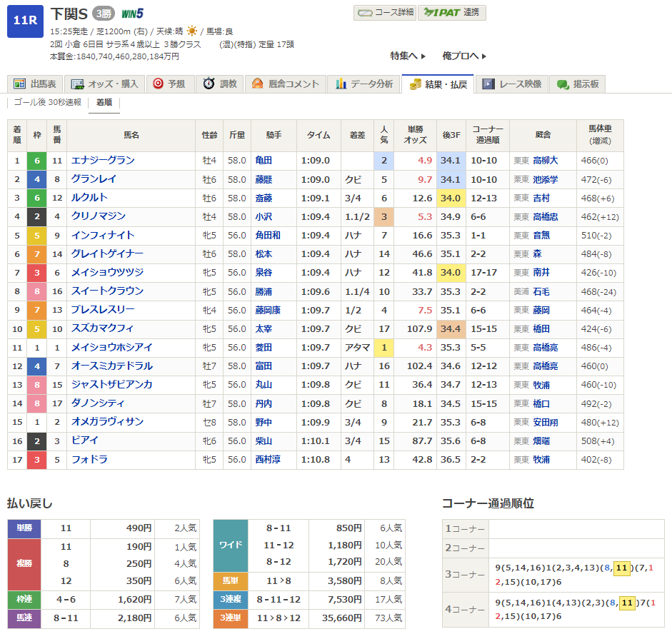The height and width of the screenshot is (634, 672).
Task: Select the 着順 sub-tab
Action: [x=104, y=103]
